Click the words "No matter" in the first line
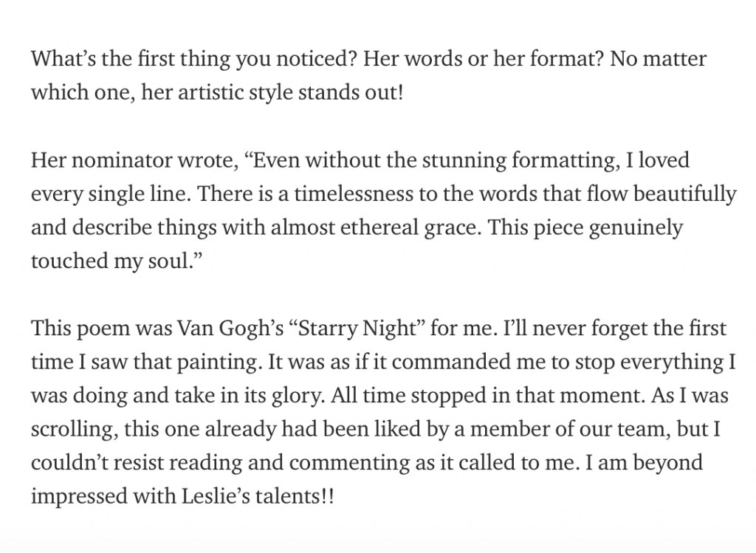 tap(658, 59)
